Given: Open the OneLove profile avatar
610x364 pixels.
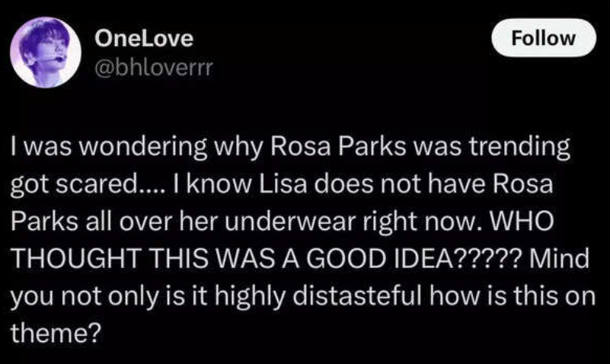Looking at the screenshot, I should 46,52.
